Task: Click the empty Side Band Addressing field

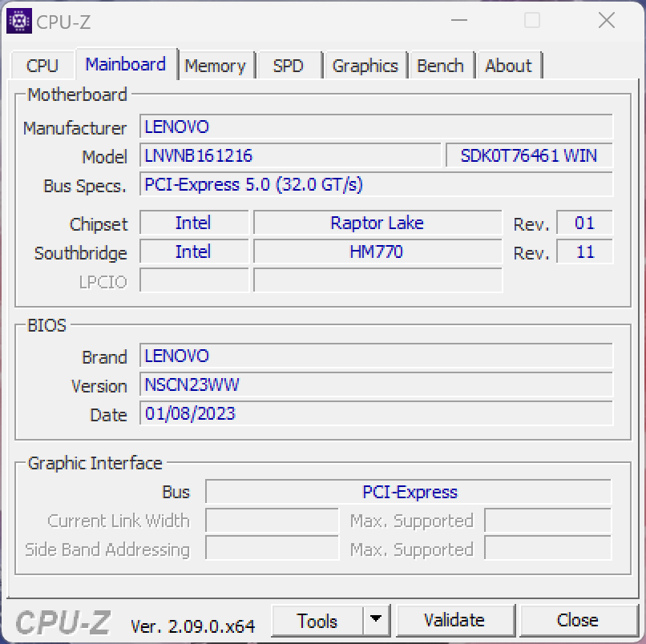Action: point(272,548)
